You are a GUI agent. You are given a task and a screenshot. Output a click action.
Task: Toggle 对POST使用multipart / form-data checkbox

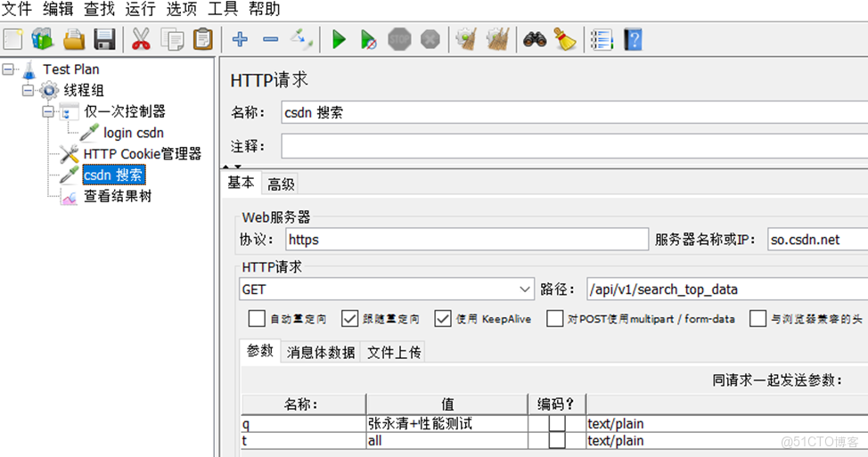coord(554,319)
